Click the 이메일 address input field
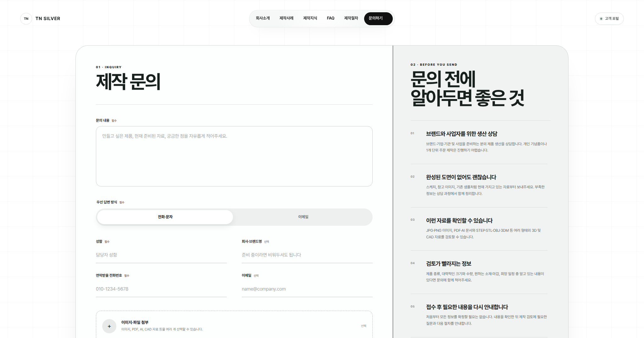This screenshot has height=338, width=644. pyautogui.click(x=307, y=289)
